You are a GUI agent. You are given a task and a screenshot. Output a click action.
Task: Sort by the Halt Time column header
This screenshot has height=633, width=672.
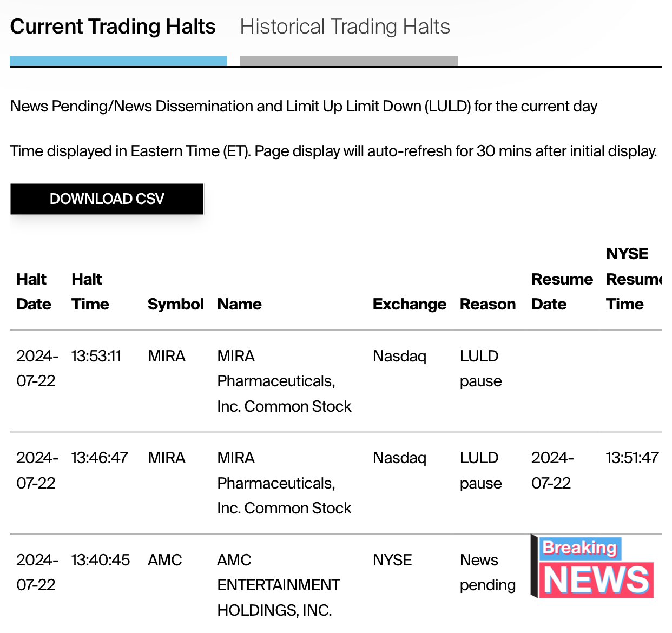pos(90,292)
